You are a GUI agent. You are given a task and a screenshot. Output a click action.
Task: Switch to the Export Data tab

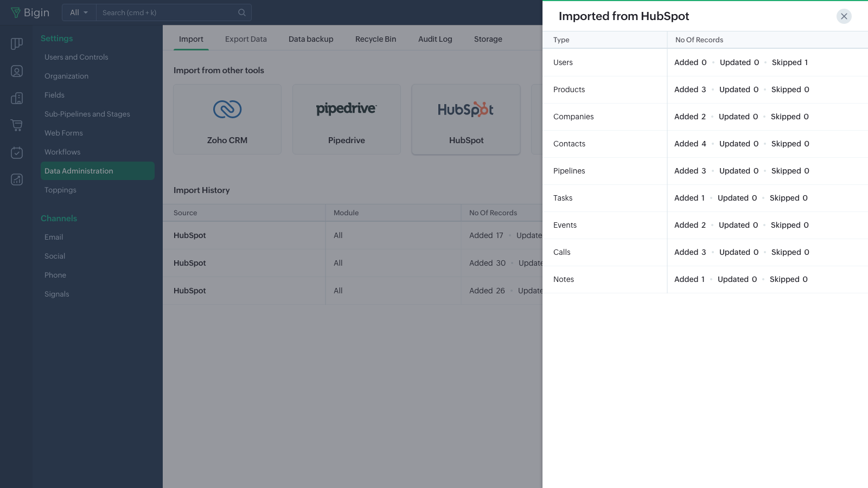click(246, 39)
